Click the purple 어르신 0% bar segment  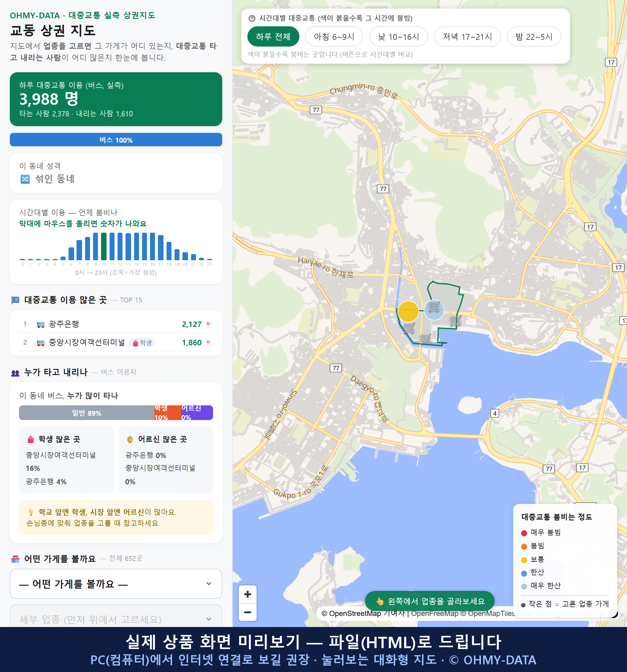pyautogui.click(x=197, y=413)
